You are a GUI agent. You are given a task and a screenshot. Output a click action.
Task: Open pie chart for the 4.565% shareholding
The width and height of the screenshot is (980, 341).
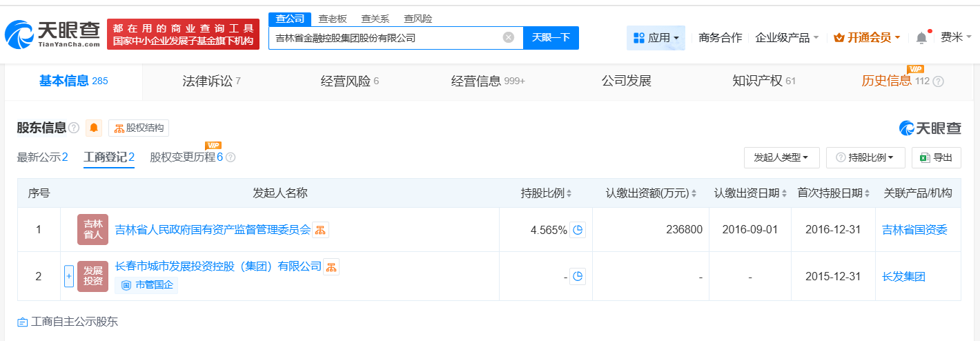[x=578, y=230]
